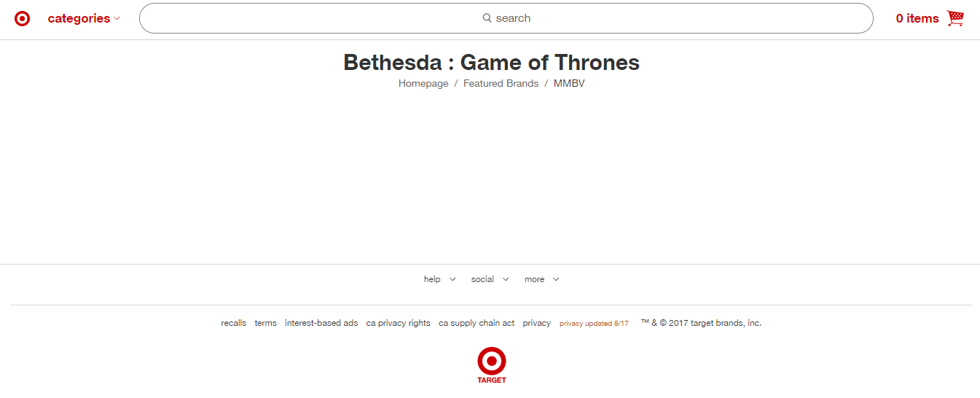Expand the more footer section
980x398 pixels.
click(x=541, y=279)
